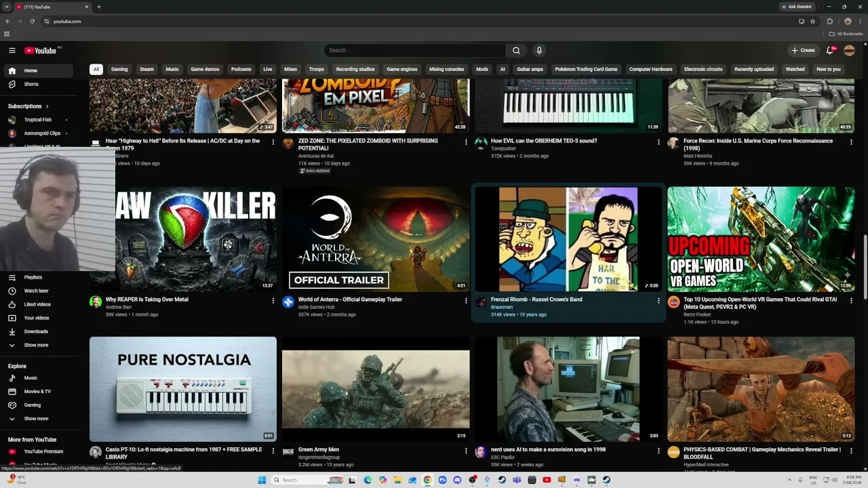Click the page vertical scrollbar
Image resolution: width=868 pixels, height=488 pixels.
click(865, 268)
